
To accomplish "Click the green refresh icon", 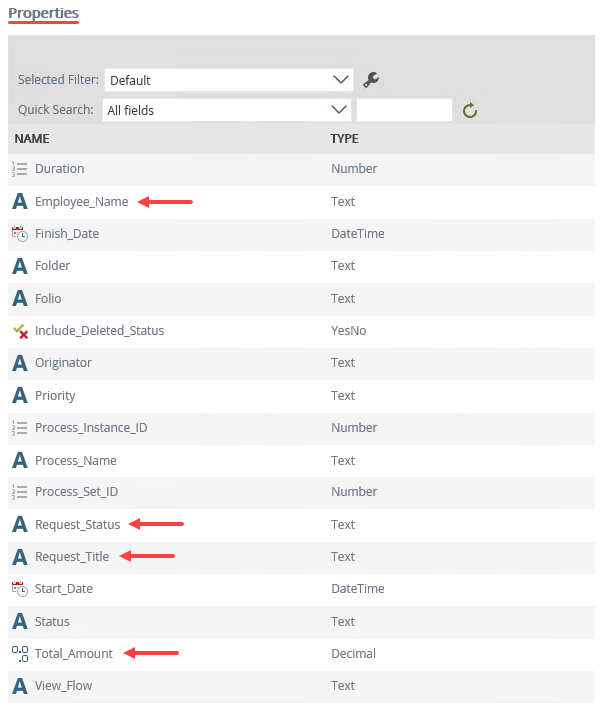I will point(470,110).
